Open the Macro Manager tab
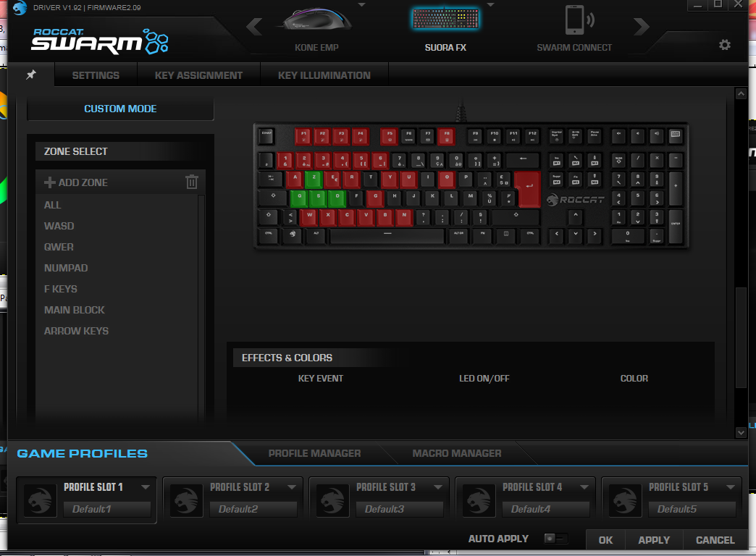Viewport: 756px width, 556px height. pos(457,453)
